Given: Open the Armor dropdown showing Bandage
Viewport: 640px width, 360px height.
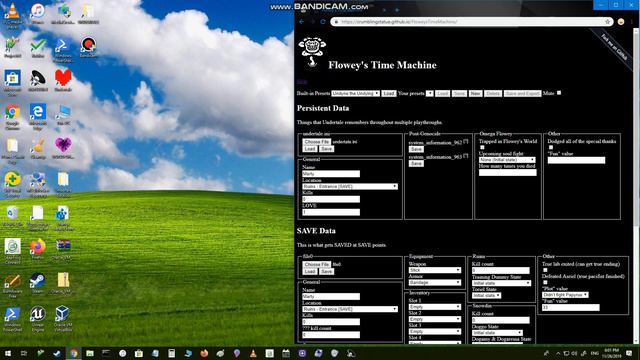Looking at the screenshot, I should [x=435, y=282].
